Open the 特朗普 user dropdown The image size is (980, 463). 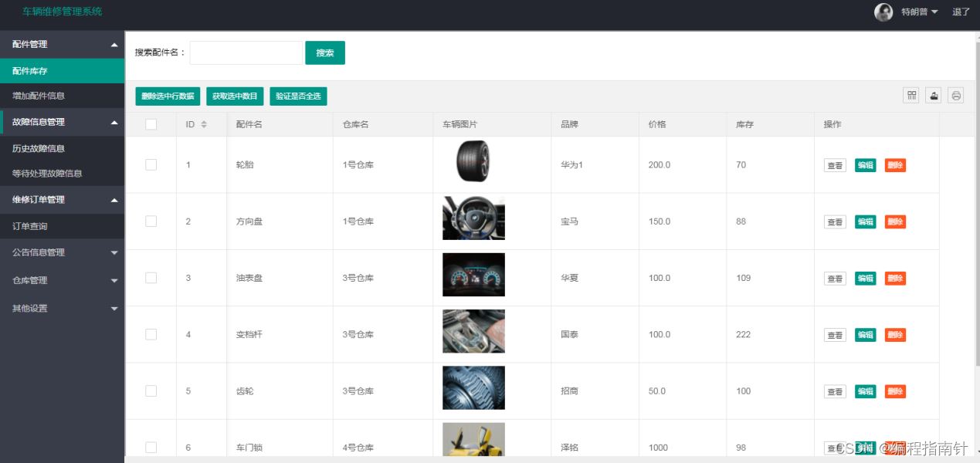tap(920, 12)
